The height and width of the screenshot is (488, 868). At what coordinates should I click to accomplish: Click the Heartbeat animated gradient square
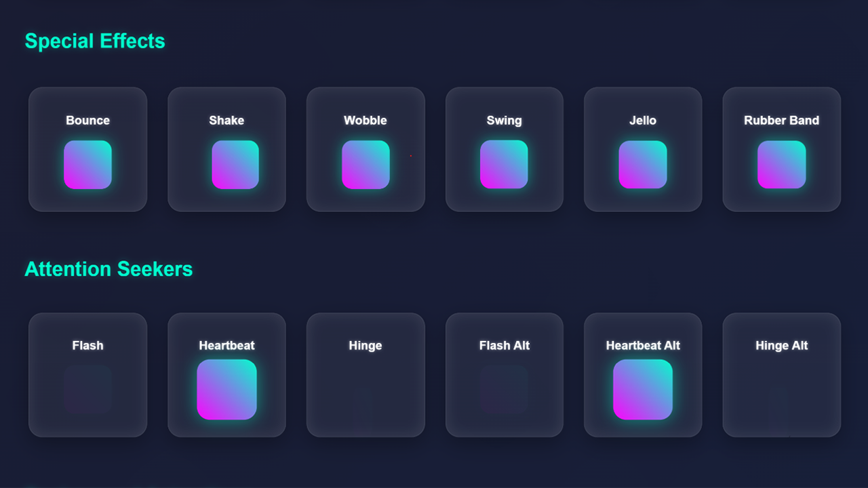[x=226, y=390]
